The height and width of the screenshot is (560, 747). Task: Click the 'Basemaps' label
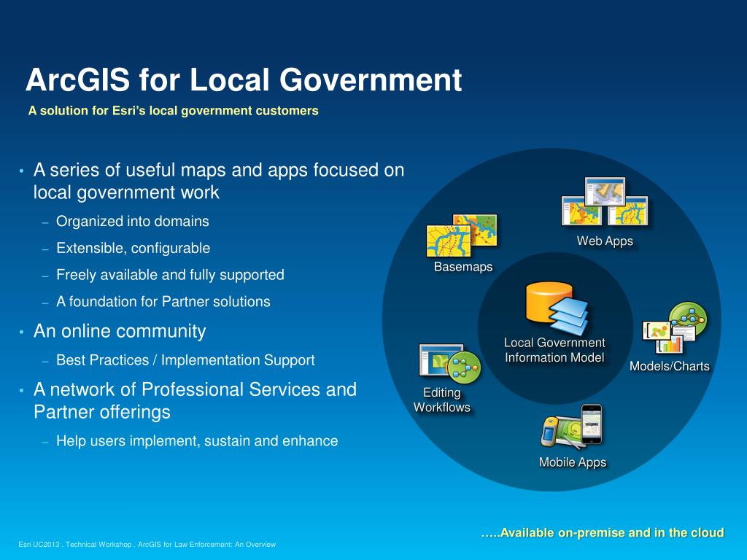pyautogui.click(x=463, y=267)
